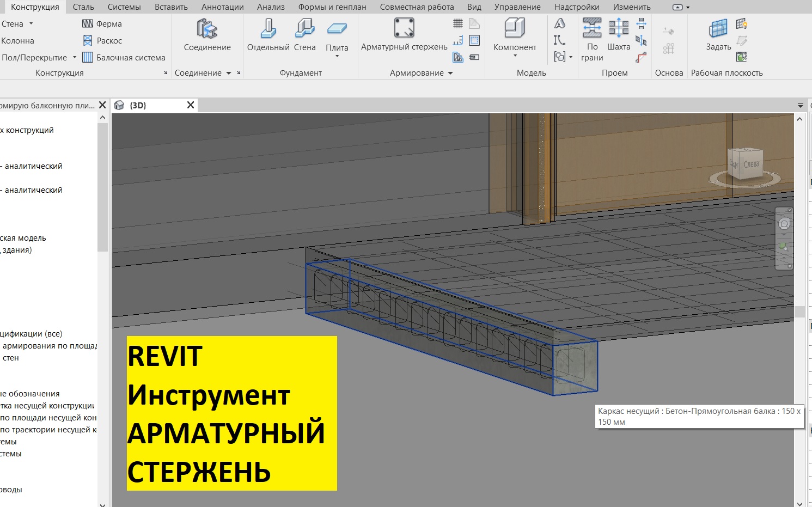Open the view tabs list dropdown
Viewport: 812px width, 507px height.
point(800,106)
